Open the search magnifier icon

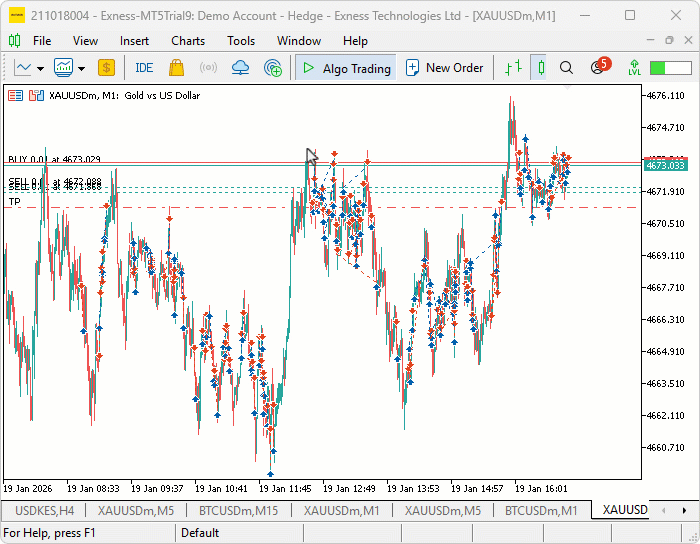(x=566, y=68)
